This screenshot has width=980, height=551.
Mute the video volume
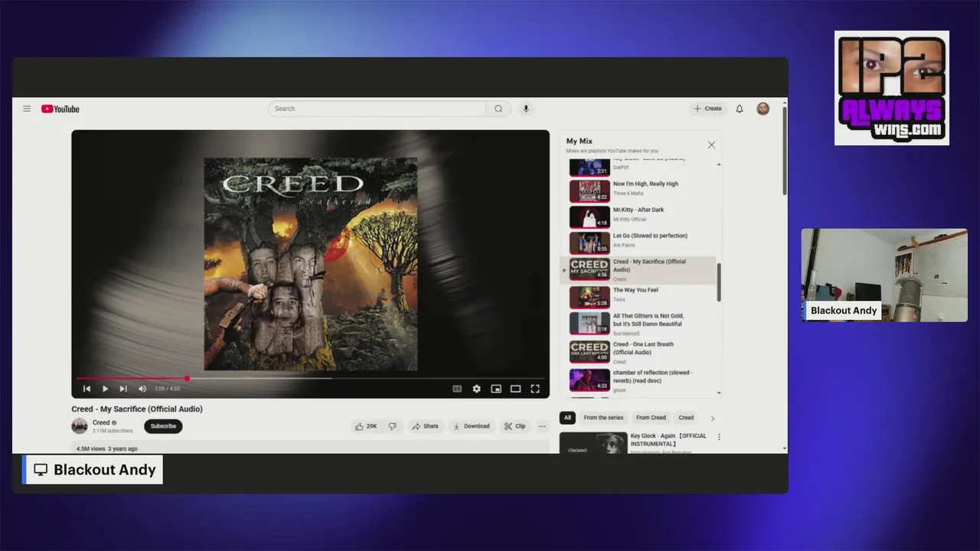142,389
